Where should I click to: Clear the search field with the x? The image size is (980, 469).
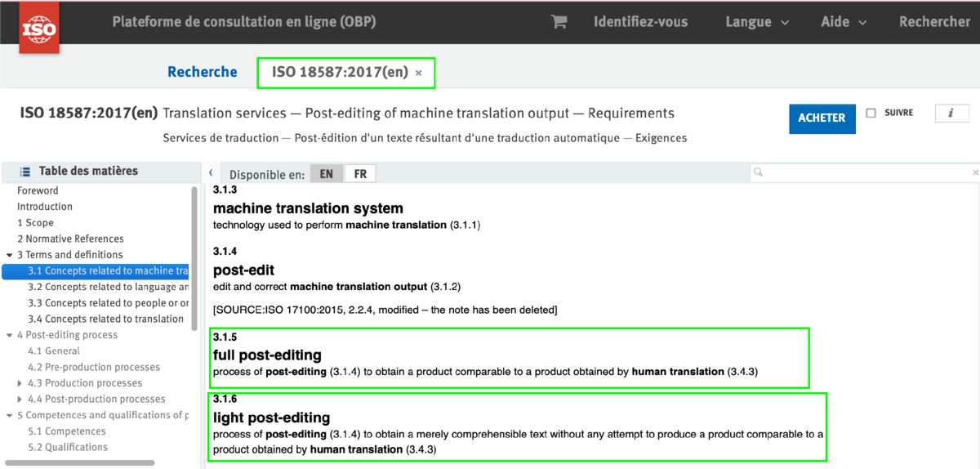975,173
